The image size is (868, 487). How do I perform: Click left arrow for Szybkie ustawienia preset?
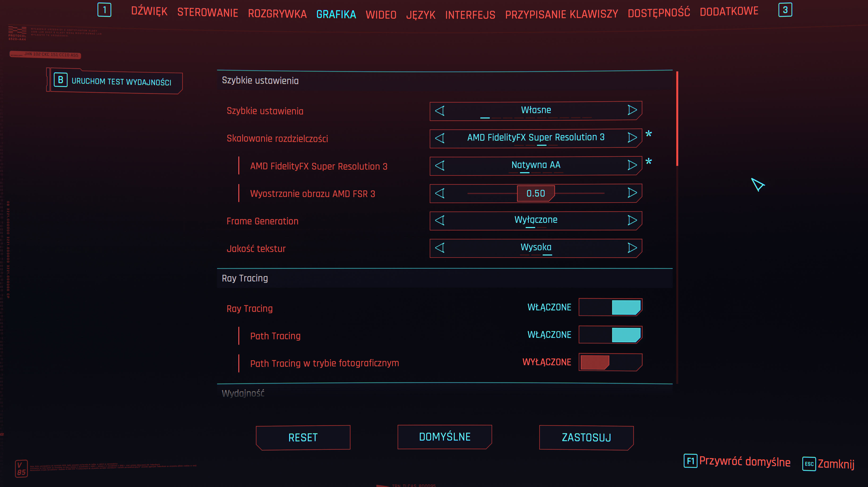click(x=440, y=110)
